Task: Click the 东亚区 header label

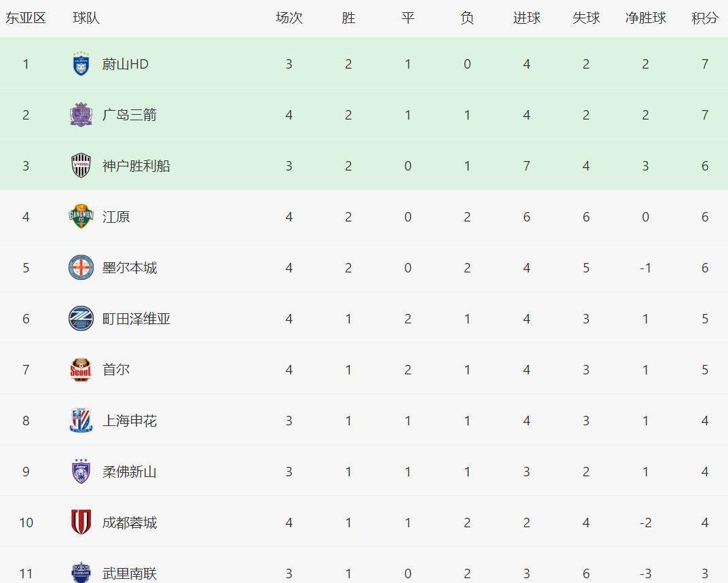Action: (26, 18)
